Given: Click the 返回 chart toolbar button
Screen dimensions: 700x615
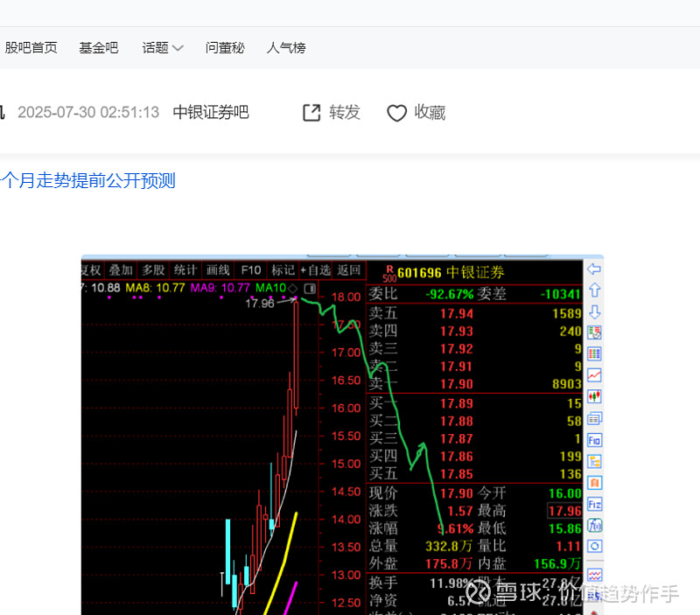Looking at the screenshot, I should pos(349,270).
